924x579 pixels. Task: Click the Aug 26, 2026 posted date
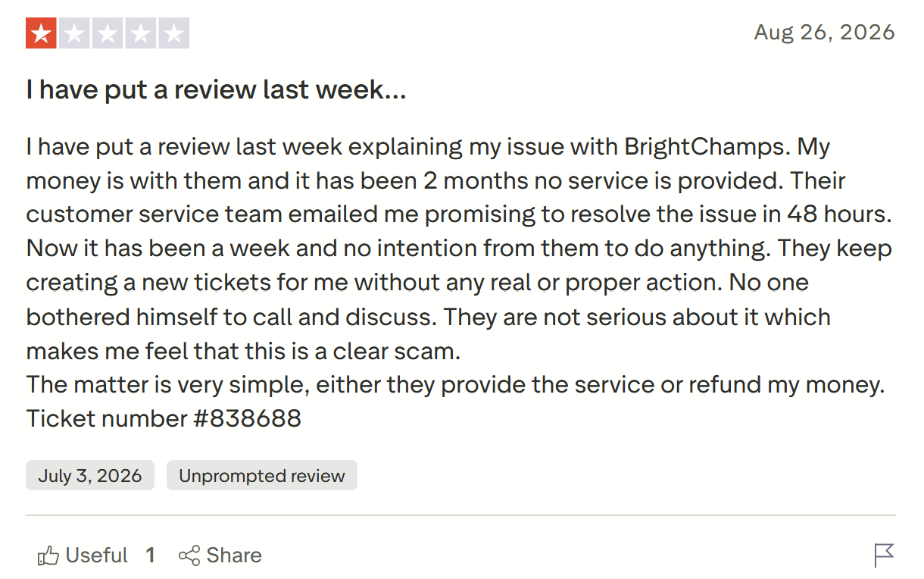[825, 33]
